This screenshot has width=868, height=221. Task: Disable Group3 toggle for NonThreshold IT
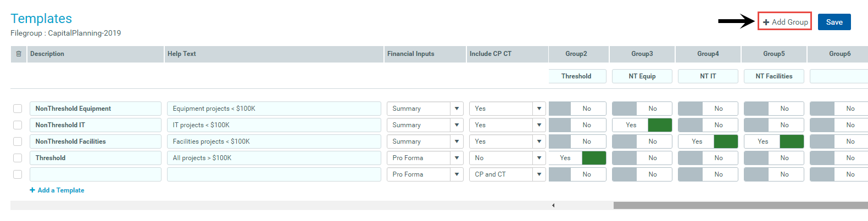click(x=642, y=125)
